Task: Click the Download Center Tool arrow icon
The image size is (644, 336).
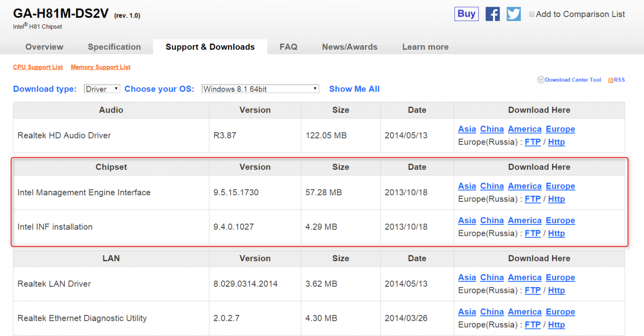Action: [541, 80]
